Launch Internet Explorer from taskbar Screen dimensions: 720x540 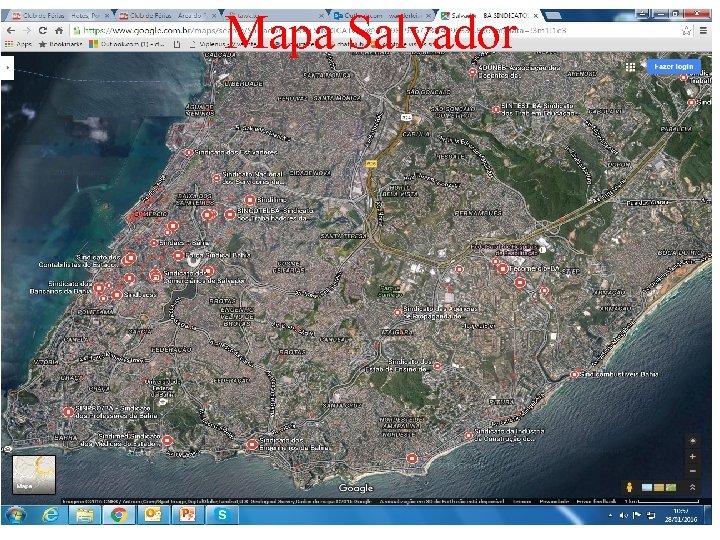[x=50, y=515]
